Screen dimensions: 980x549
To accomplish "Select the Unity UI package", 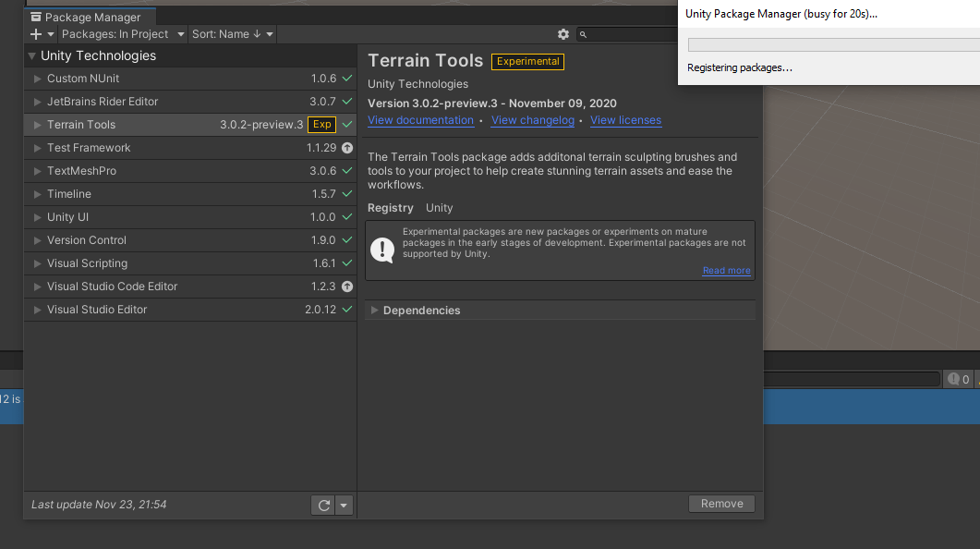I will [190, 217].
